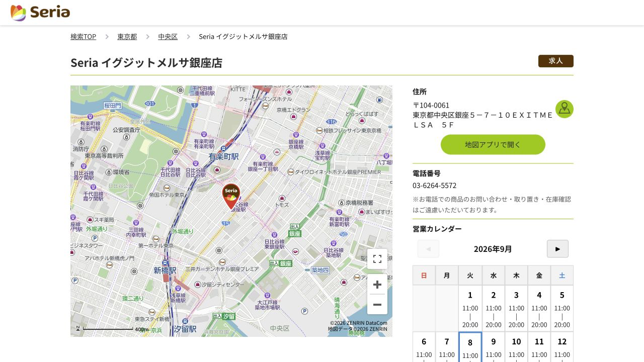Click the 有楽町駅 station label on map
This screenshot has width=644, height=362.
tap(224, 157)
